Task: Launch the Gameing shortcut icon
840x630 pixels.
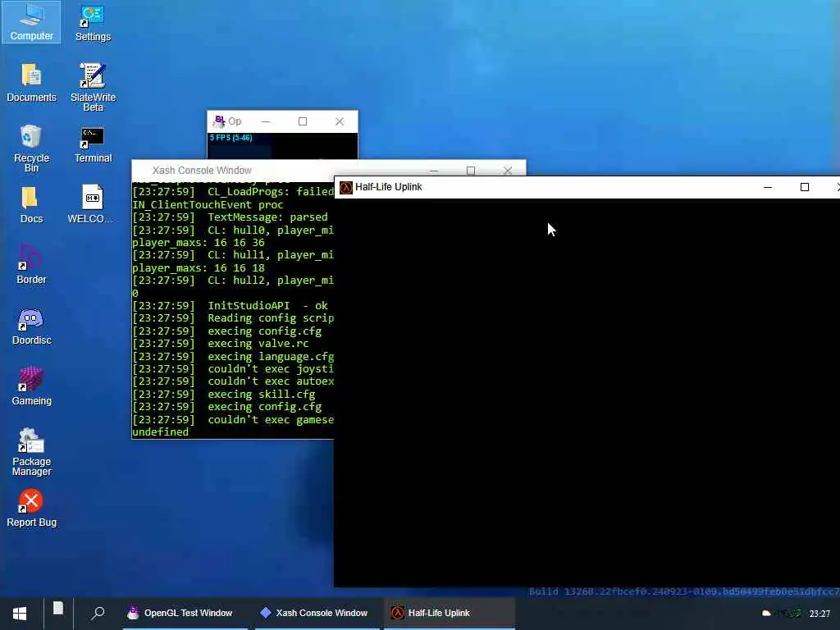Action: coord(31,386)
